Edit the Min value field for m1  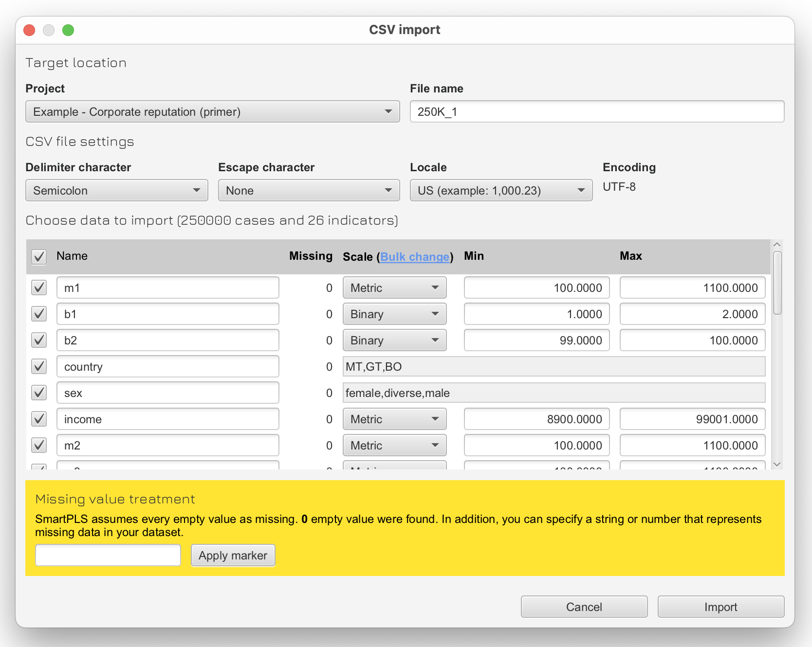pos(536,288)
